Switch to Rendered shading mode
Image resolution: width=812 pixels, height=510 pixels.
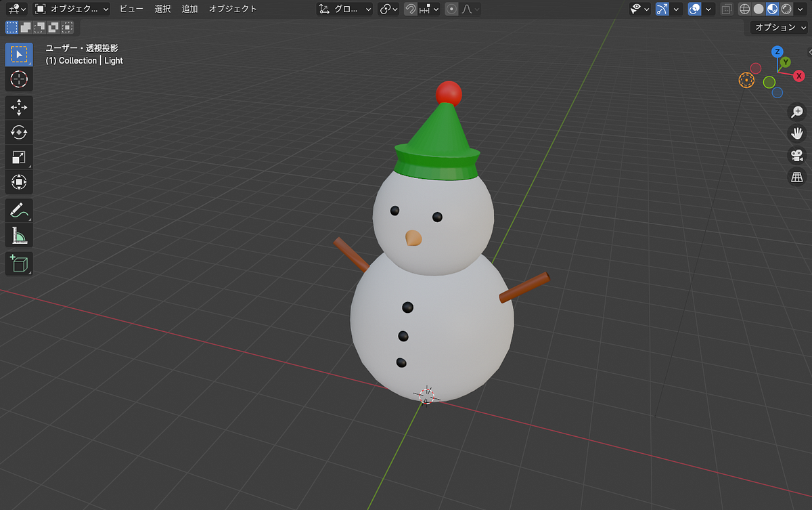tap(786, 9)
